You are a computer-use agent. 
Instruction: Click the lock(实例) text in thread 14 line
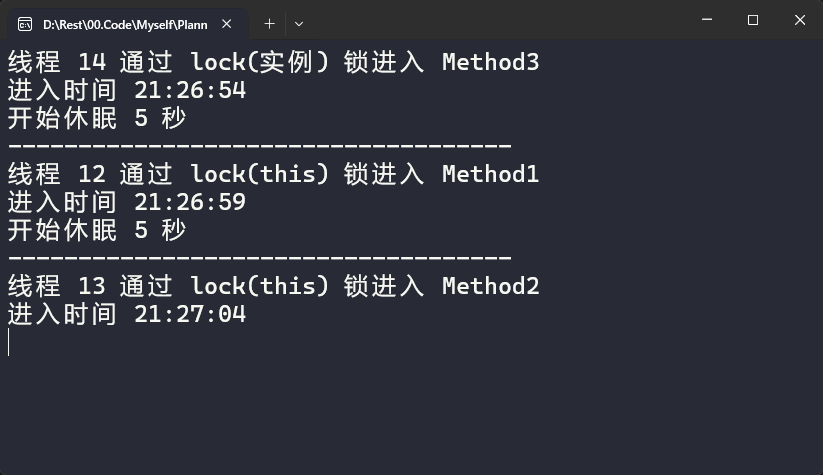pos(259,62)
